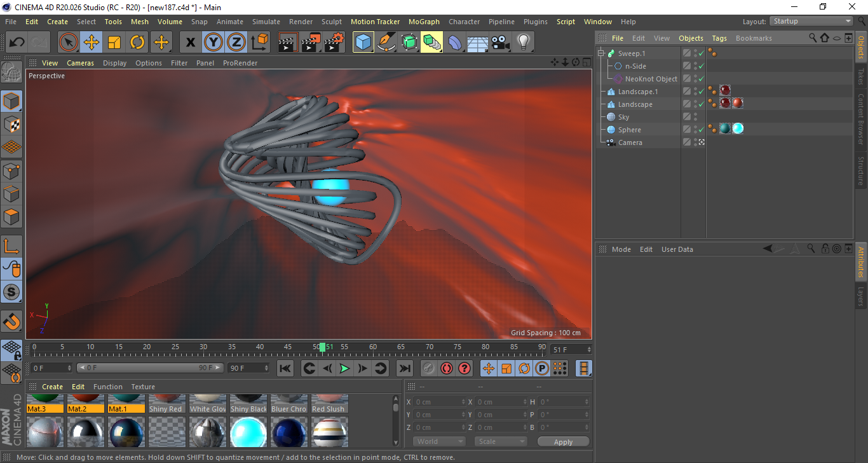Add a Bend deformer
This screenshot has width=868, height=463.
455,43
